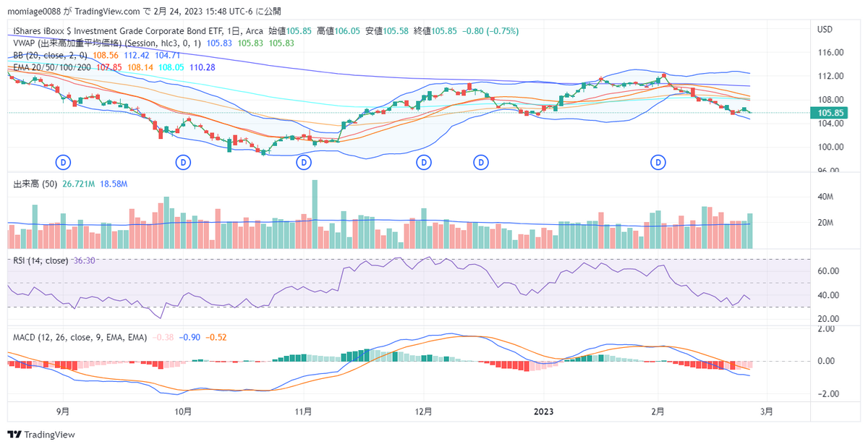868x447 pixels.
Task: Click the MACD (12, 26, close, 9) legend
Action: (x=80, y=337)
